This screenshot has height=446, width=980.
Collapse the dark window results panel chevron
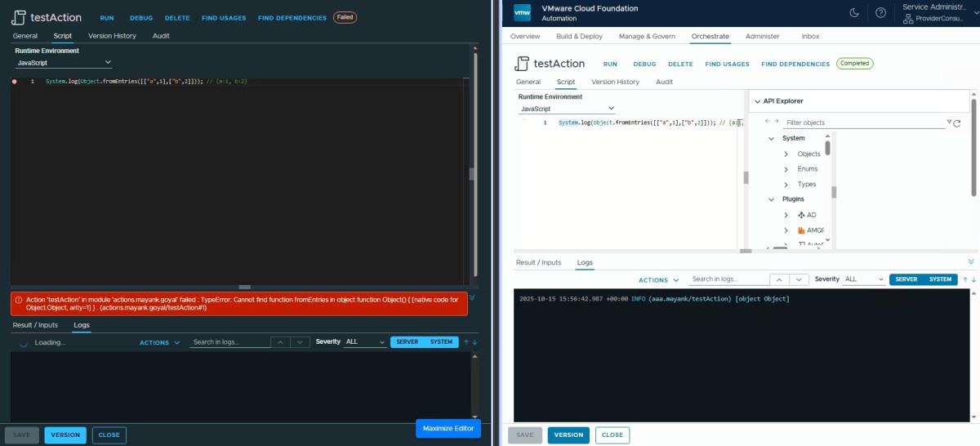472,297
